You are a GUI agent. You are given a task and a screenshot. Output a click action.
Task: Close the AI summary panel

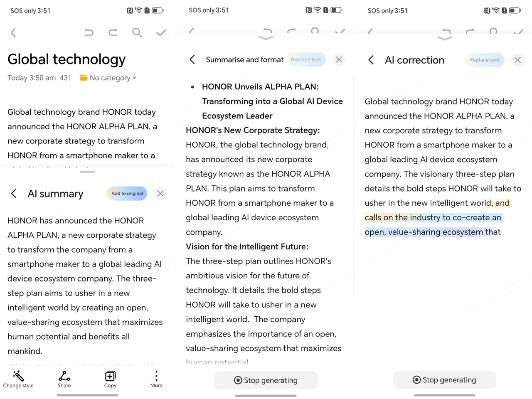click(x=160, y=193)
